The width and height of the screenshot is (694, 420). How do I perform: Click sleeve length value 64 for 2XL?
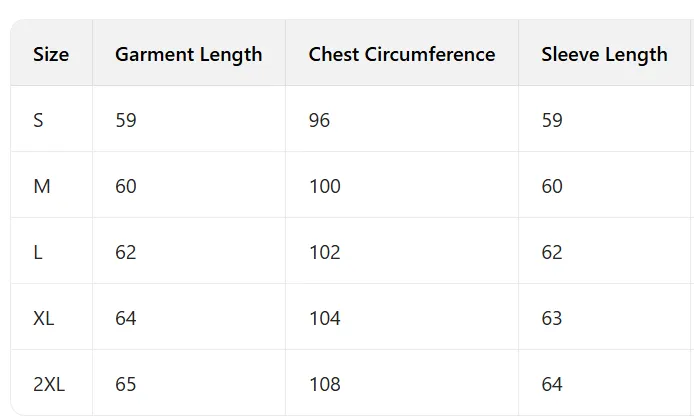552,384
